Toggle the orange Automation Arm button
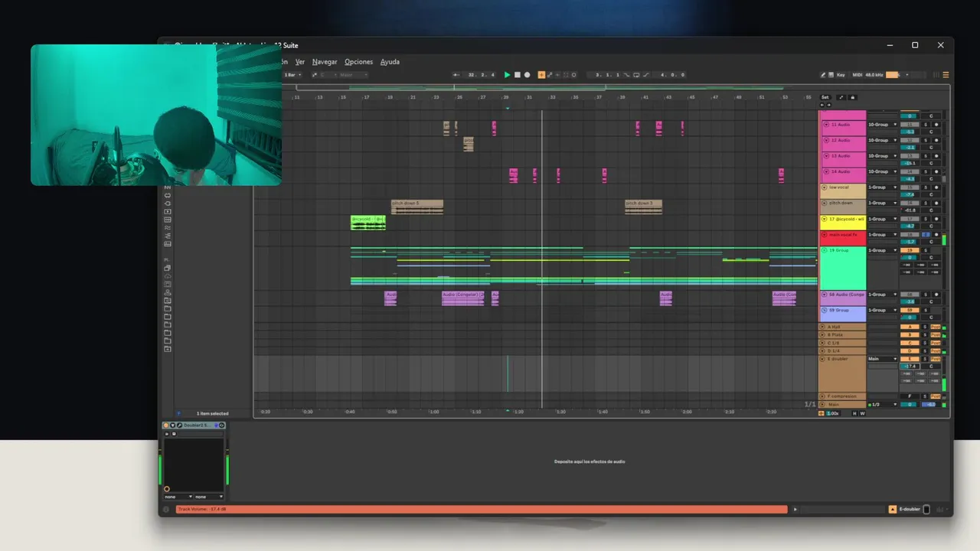This screenshot has height=551, width=980. [x=541, y=75]
